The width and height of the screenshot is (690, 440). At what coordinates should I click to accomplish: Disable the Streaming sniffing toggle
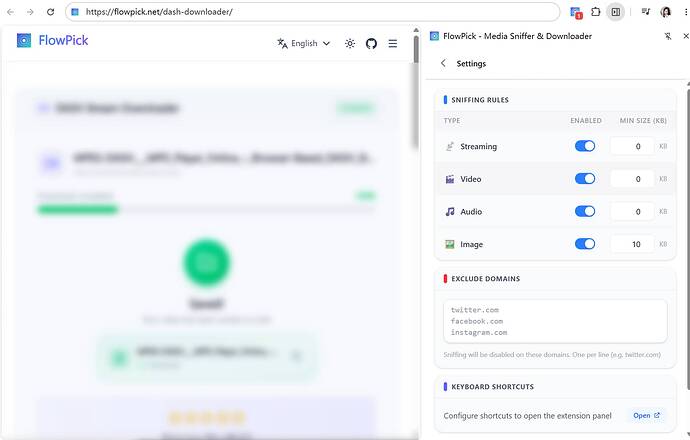(x=585, y=146)
